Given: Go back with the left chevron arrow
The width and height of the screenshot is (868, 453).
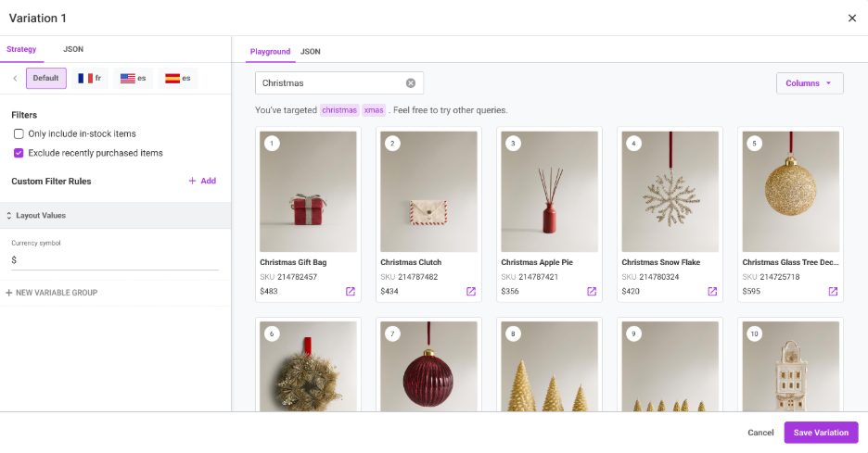Looking at the screenshot, I should pos(15,78).
